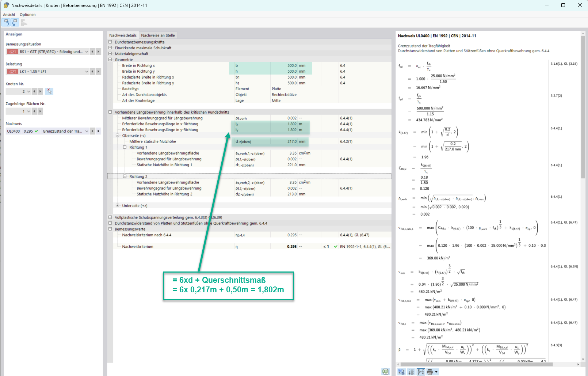588x376 pixels.
Task: Click the list-with-down-arrow icon below formulas
Action: tap(411, 372)
